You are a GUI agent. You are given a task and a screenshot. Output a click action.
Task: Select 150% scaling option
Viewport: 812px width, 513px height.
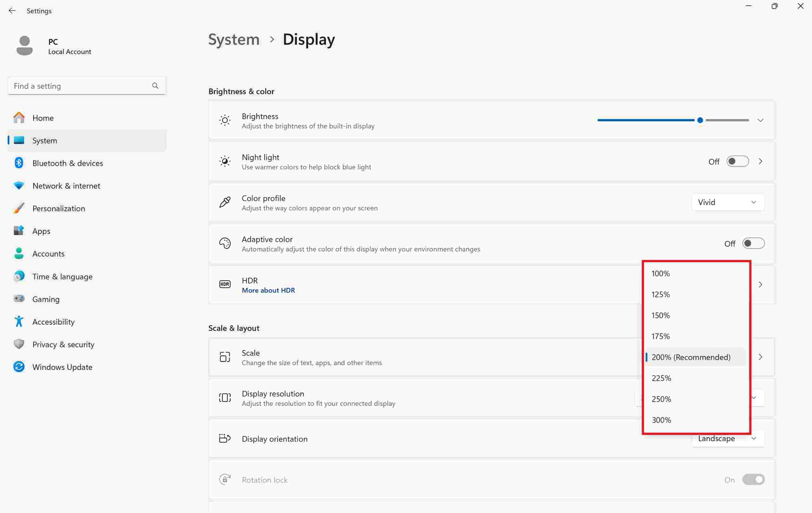click(660, 315)
